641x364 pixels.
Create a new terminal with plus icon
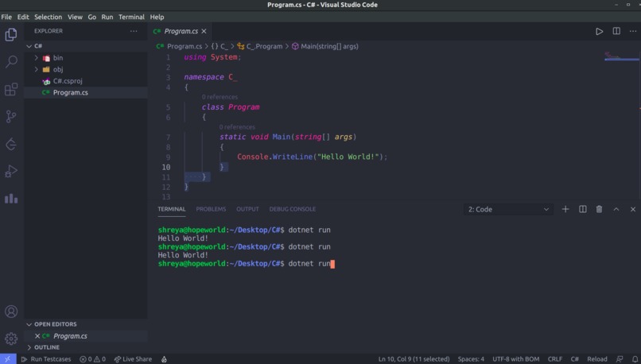(x=565, y=209)
